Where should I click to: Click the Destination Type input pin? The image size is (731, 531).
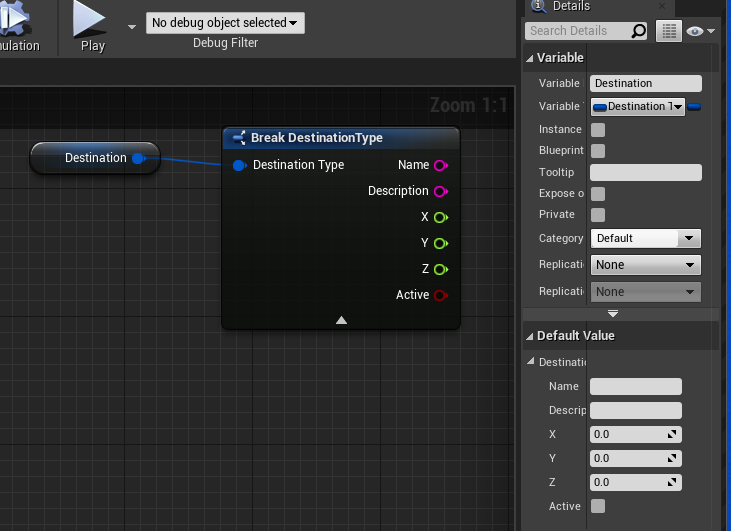click(x=239, y=165)
